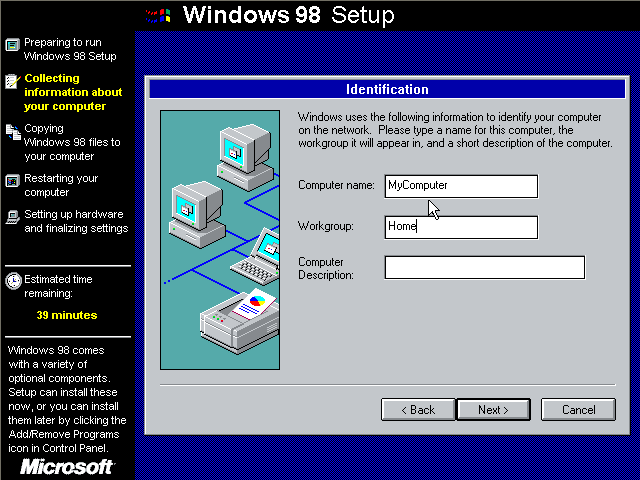Click the 'Restarting your computer' step text

(61, 185)
